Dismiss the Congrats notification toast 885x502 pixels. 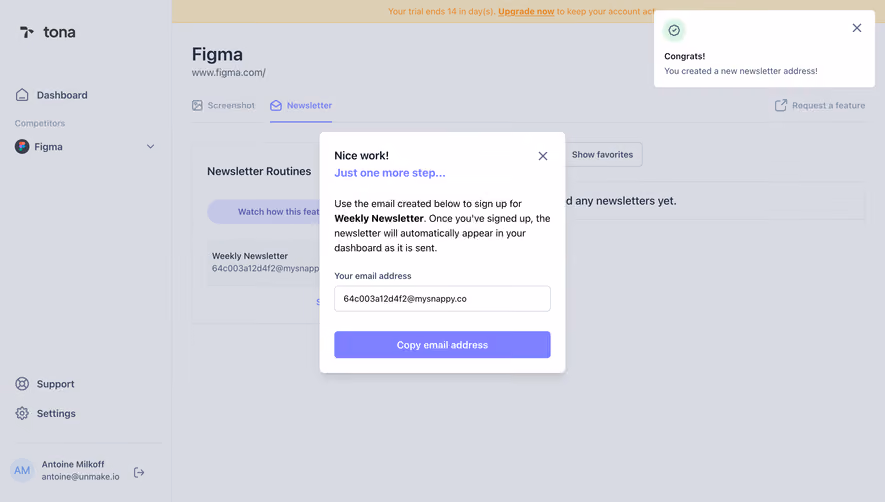coord(857,28)
